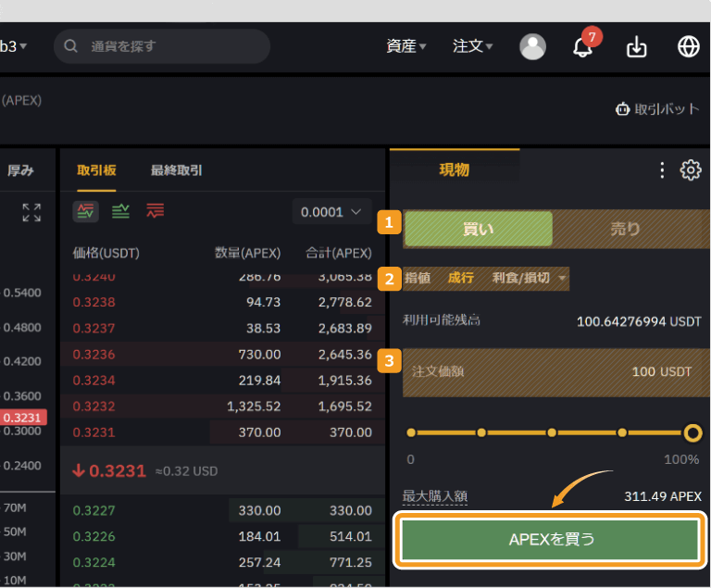
Task: Select the 現物 spot tab
Action: tap(455, 169)
